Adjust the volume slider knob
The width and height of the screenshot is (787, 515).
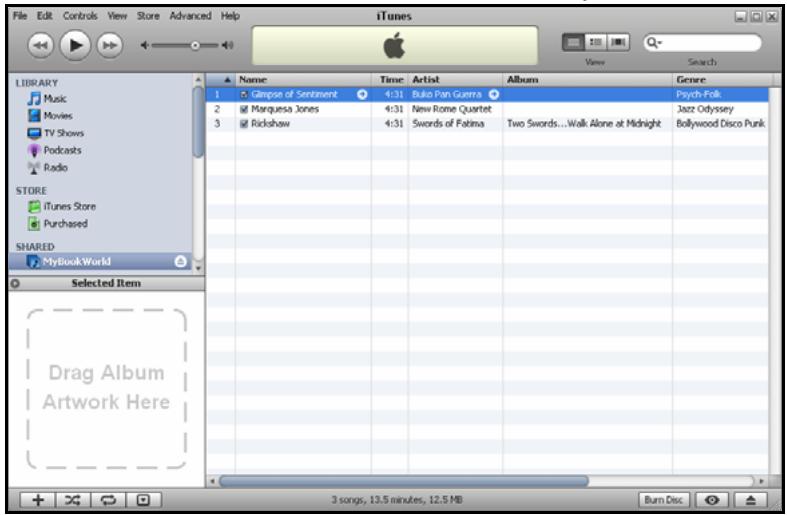195,46
